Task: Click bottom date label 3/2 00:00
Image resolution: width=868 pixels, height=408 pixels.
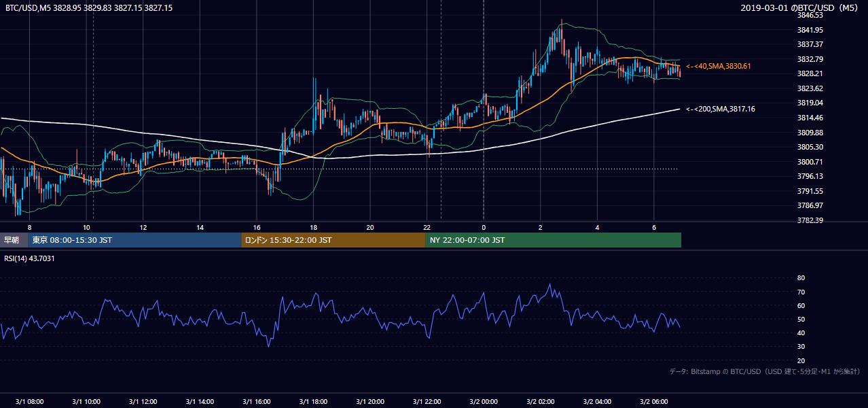Action: coord(484,401)
